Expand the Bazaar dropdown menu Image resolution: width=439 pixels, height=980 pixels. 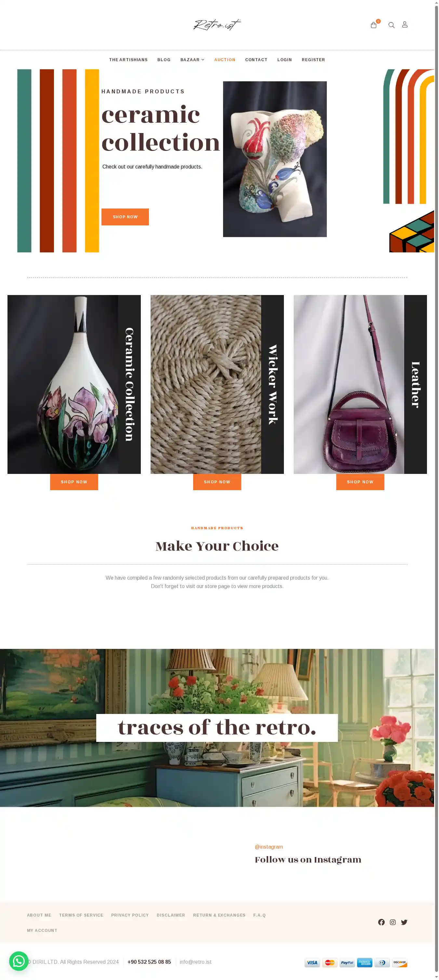pos(192,60)
